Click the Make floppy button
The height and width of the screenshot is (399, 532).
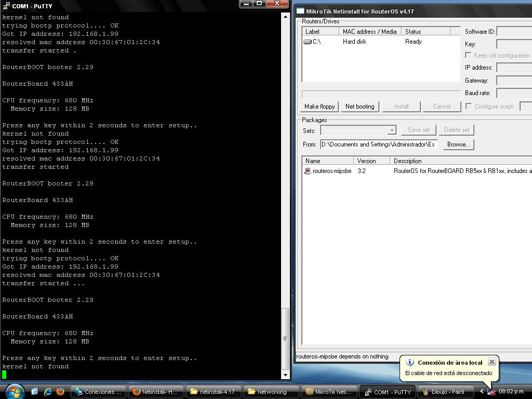pos(320,107)
